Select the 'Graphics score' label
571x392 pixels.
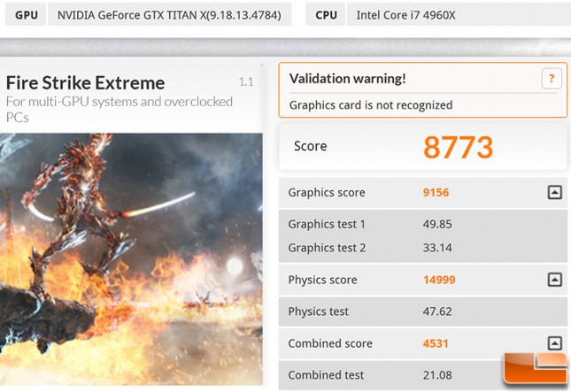tap(327, 193)
